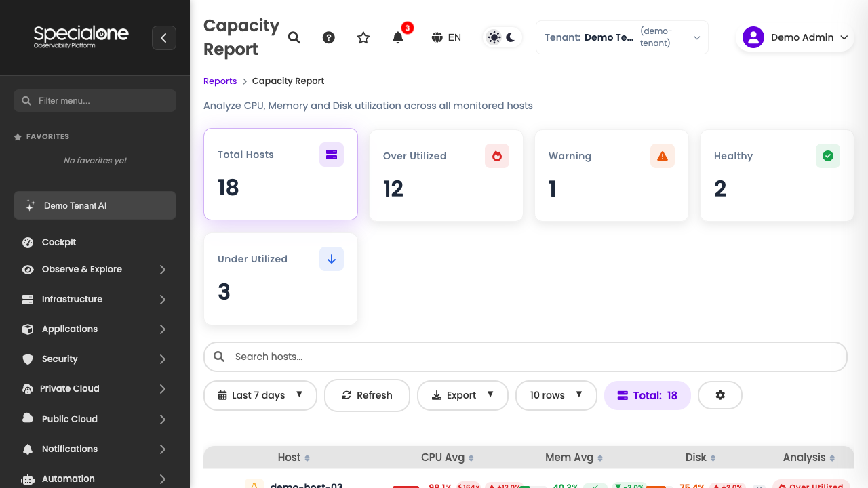
Task: Select the Over Utilized card
Action: (446, 176)
